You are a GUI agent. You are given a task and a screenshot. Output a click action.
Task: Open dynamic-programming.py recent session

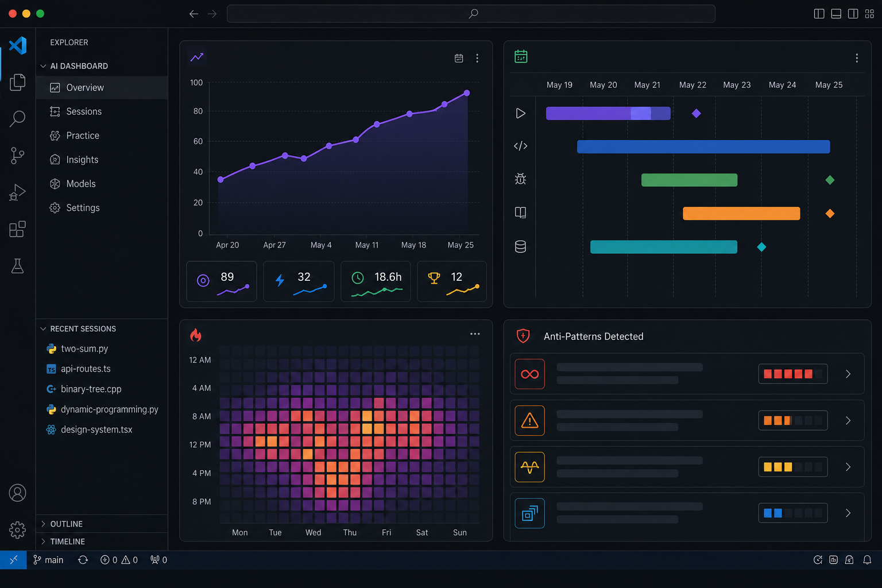102,409
